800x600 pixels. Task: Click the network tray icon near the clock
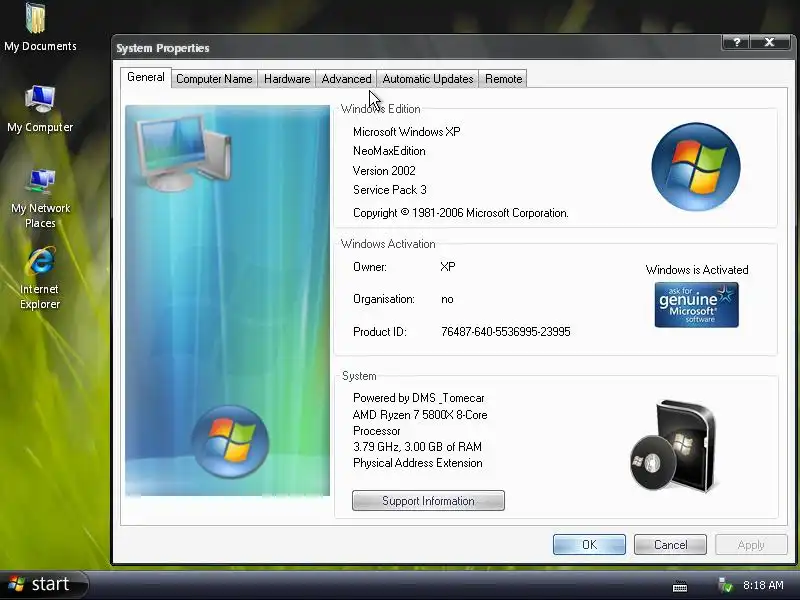pyautogui.click(x=725, y=585)
